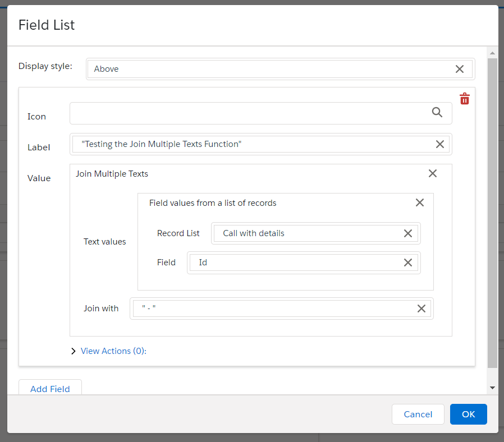Open the Display style selector
The width and height of the screenshot is (504, 442).
[269, 69]
